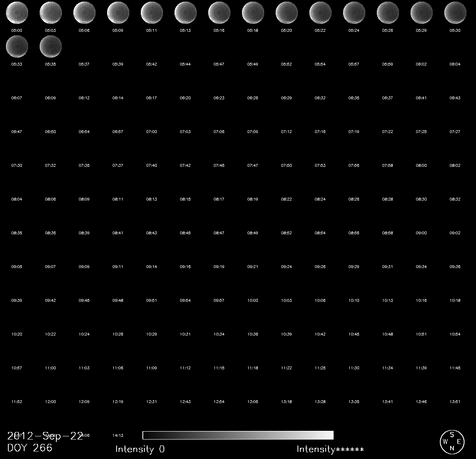Click the 10:20 time label
Screen dimensions: 476x459
(17, 334)
